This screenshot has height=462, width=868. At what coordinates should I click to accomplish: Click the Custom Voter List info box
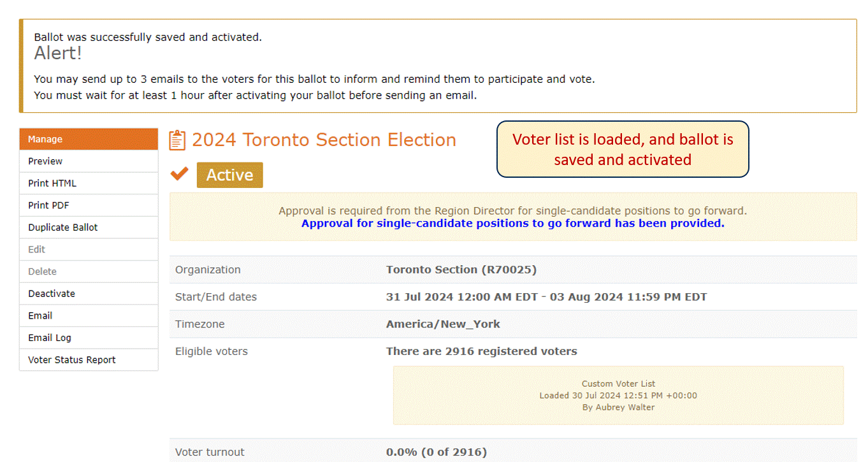[618, 395]
